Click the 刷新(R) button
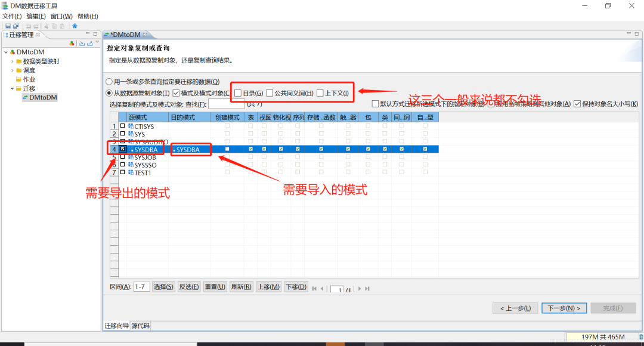 241,287
